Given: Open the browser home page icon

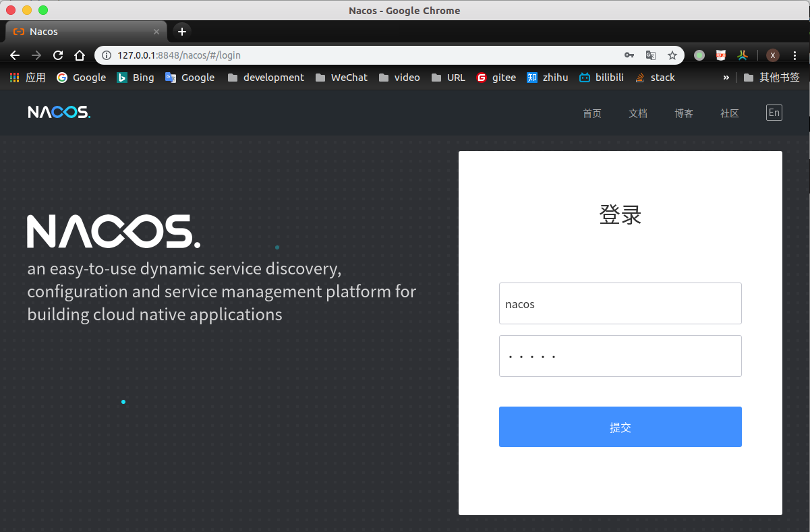Looking at the screenshot, I should 80,55.
